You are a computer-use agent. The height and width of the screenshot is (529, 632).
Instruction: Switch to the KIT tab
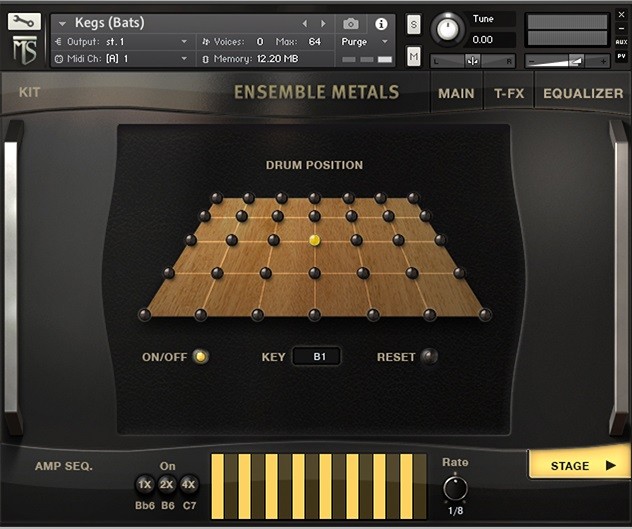[29, 92]
